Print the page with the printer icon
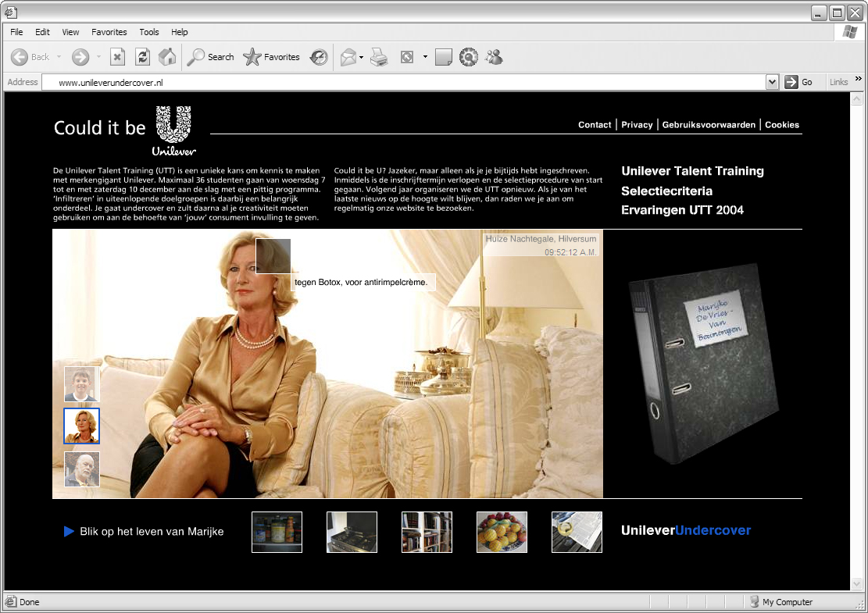The image size is (868, 613). pyautogui.click(x=379, y=57)
